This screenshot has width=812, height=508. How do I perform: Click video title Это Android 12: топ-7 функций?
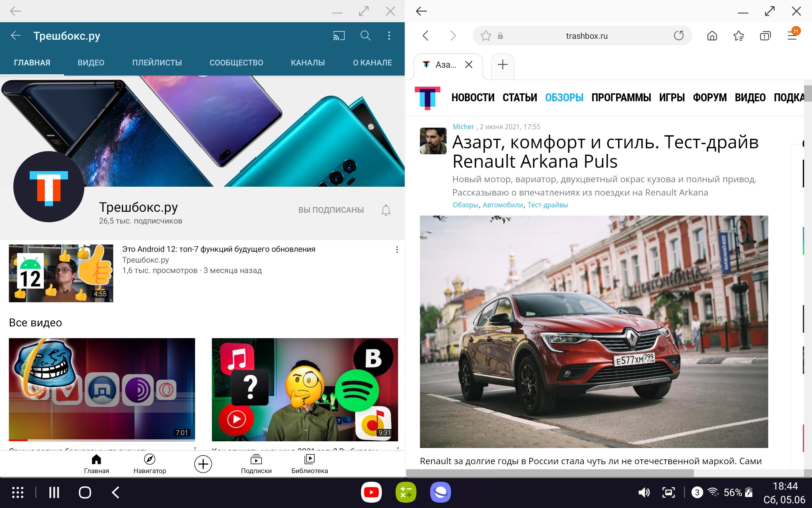click(x=219, y=249)
